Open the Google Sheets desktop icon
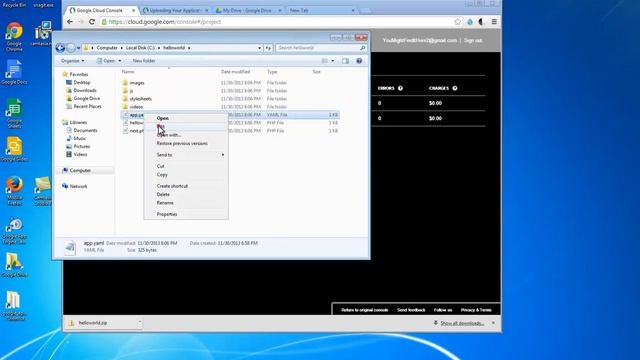 click(x=14, y=113)
